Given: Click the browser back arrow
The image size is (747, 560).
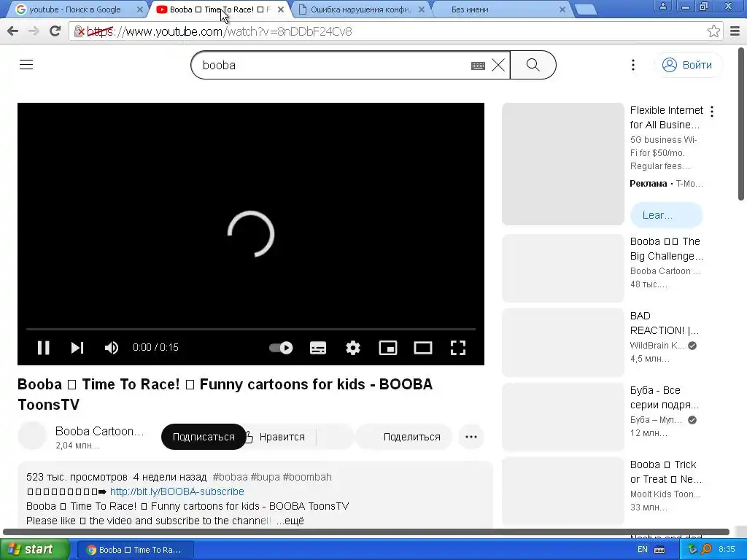Looking at the screenshot, I should click(13, 31).
